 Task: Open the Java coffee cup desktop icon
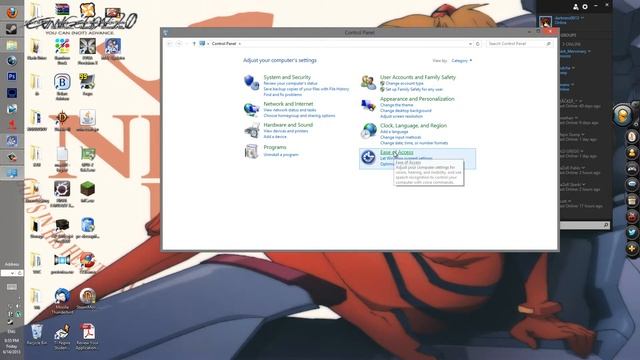[87, 120]
